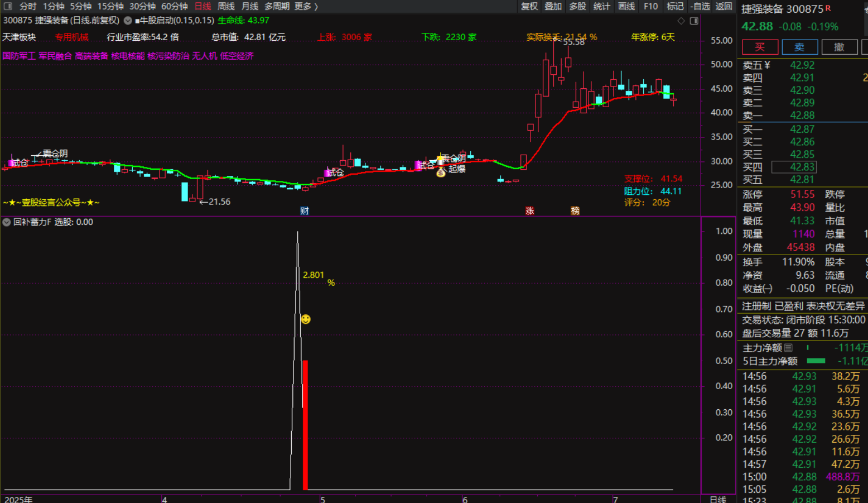Expand the 回补蓄力F indicator dropdown

(7, 222)
